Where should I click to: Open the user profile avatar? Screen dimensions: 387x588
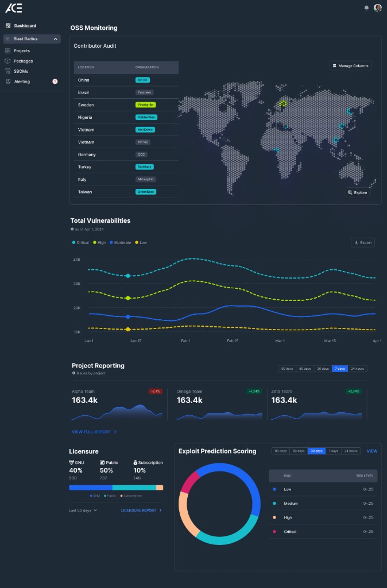[378, 8]
